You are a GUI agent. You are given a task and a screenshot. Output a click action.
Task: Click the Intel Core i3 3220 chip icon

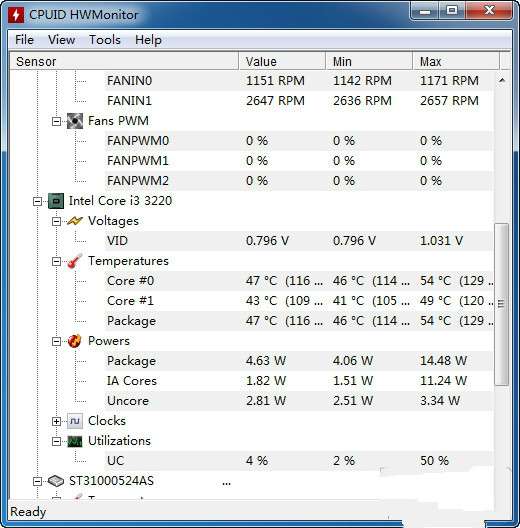56,201
